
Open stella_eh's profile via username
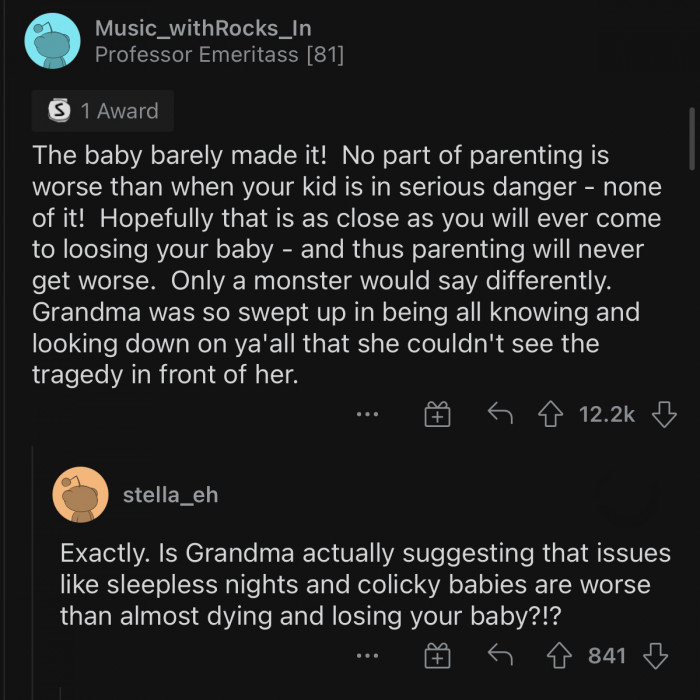169,494
